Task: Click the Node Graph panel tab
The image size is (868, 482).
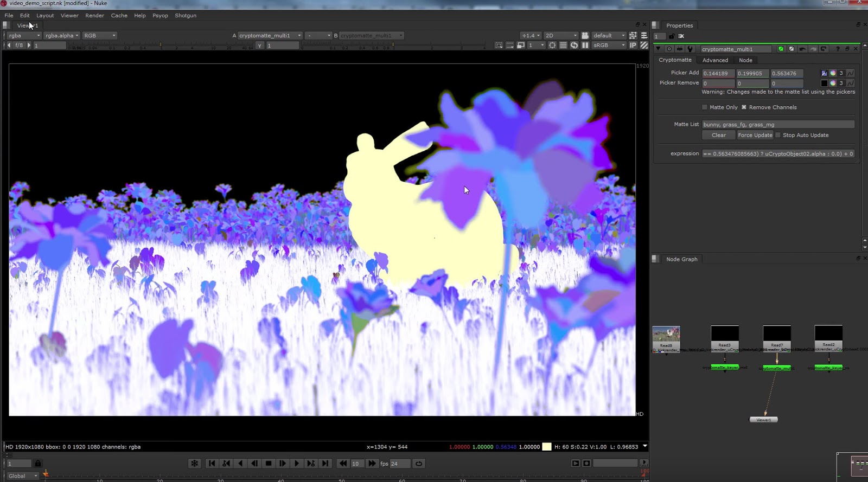Action: [681, 259]
